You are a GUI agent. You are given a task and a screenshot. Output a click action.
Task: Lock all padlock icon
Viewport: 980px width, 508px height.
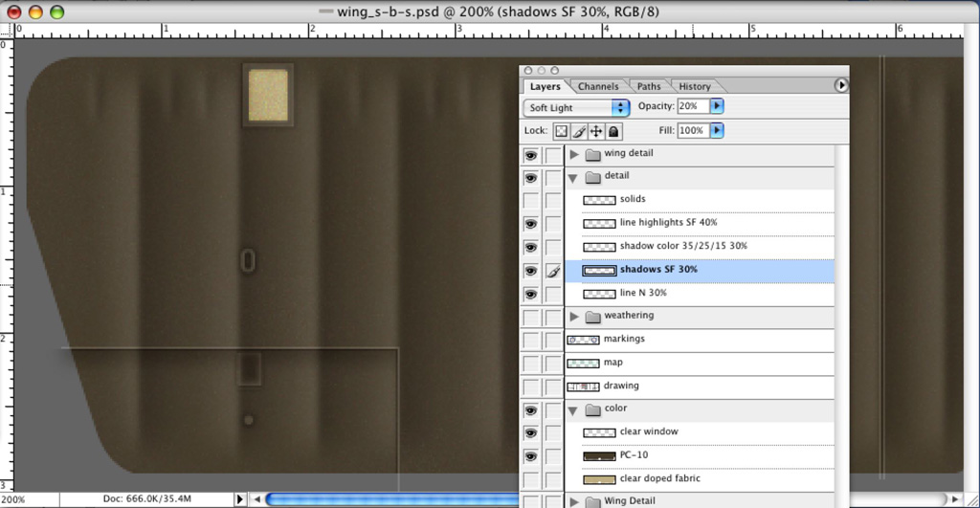click(613, 131)
